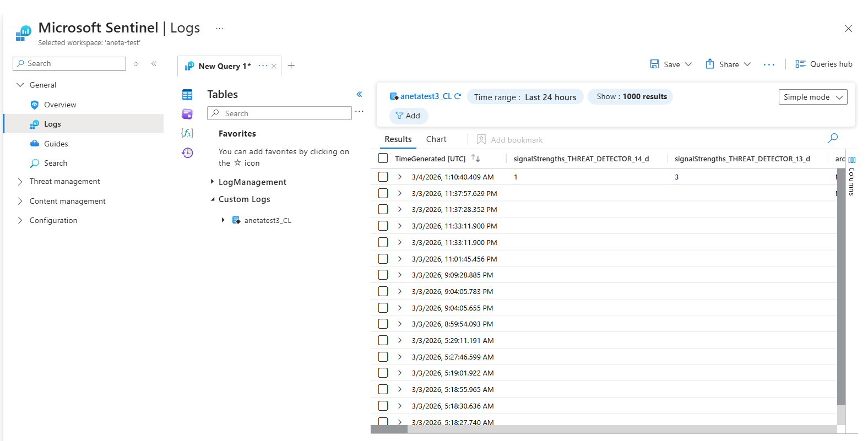Search within results using magnifier icon

pos(833,138)
